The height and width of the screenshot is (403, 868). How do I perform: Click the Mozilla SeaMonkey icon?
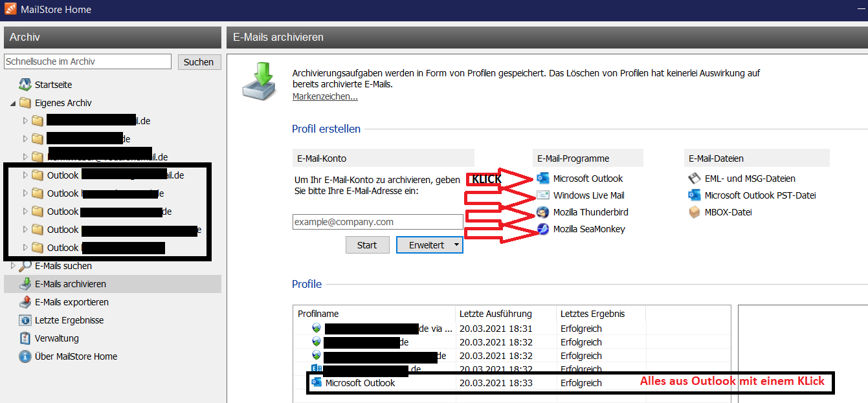(x=543, y=229)
